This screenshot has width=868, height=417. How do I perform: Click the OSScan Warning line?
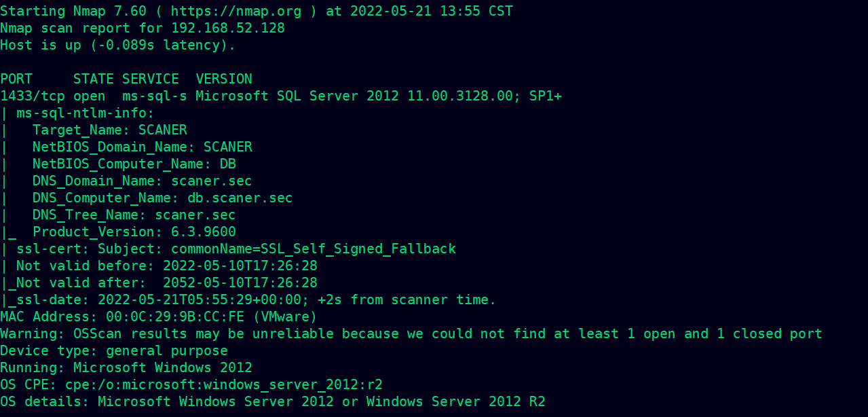[x=411, y=333]
